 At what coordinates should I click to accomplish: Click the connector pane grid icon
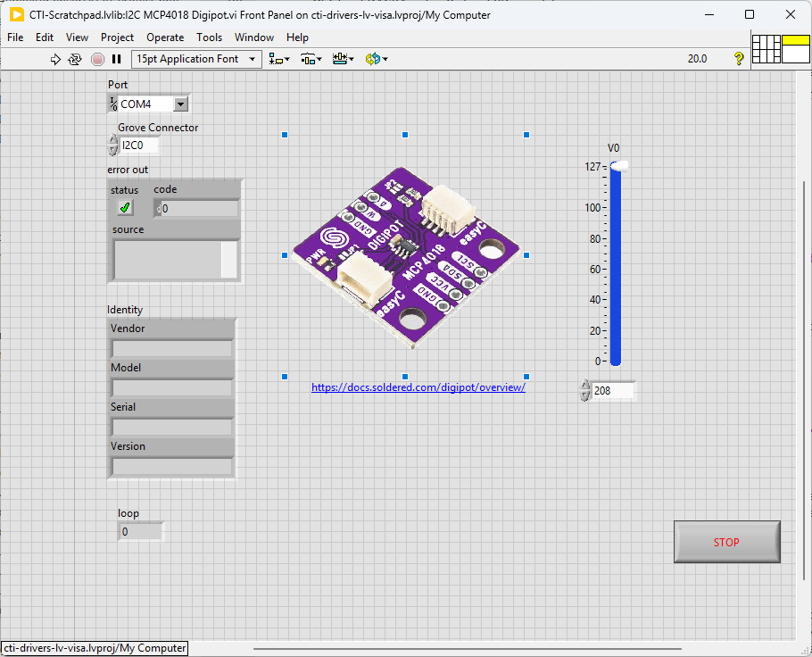click(x=766, y=49)
